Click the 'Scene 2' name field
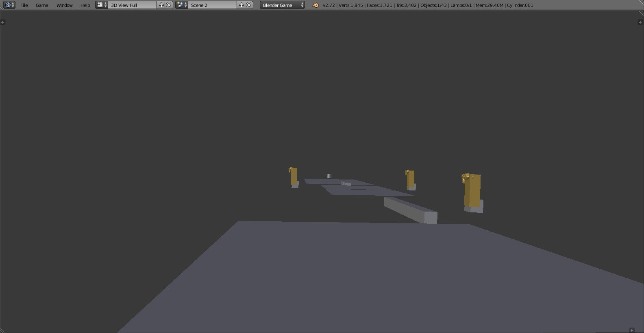This screenshot has height=333, width=644. [x=213, y=5]
